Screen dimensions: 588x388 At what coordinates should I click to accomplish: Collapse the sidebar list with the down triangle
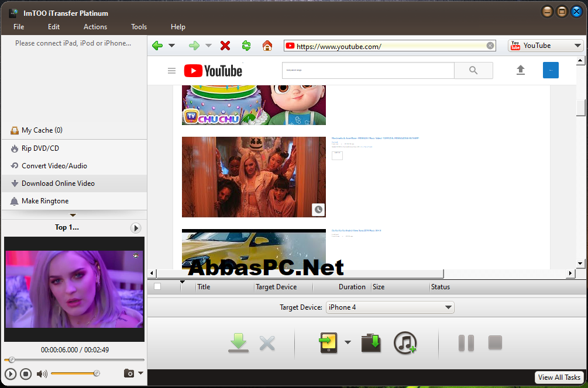tap(73, 216)
